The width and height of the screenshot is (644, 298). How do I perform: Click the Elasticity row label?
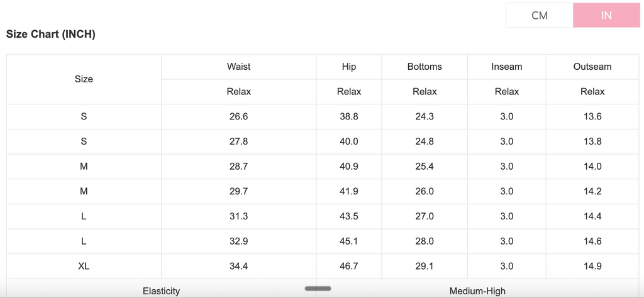162,291
